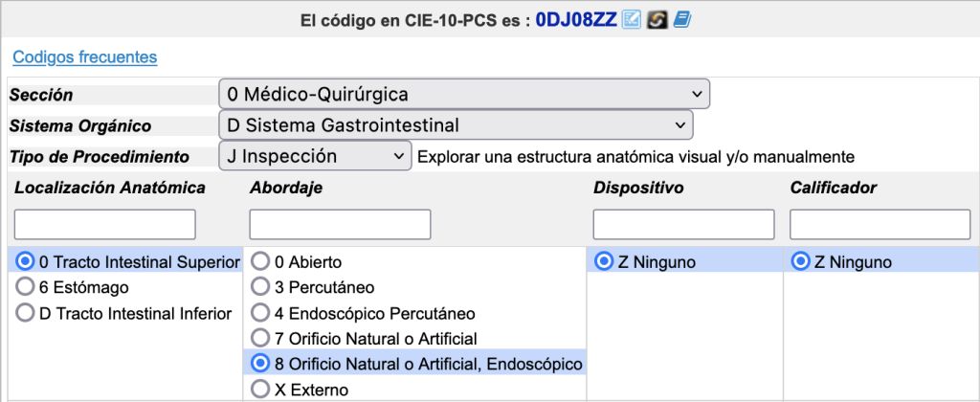Click the black refresh arrows icon
This screenshot has height=402, width=980.
(x=657, y=20)
